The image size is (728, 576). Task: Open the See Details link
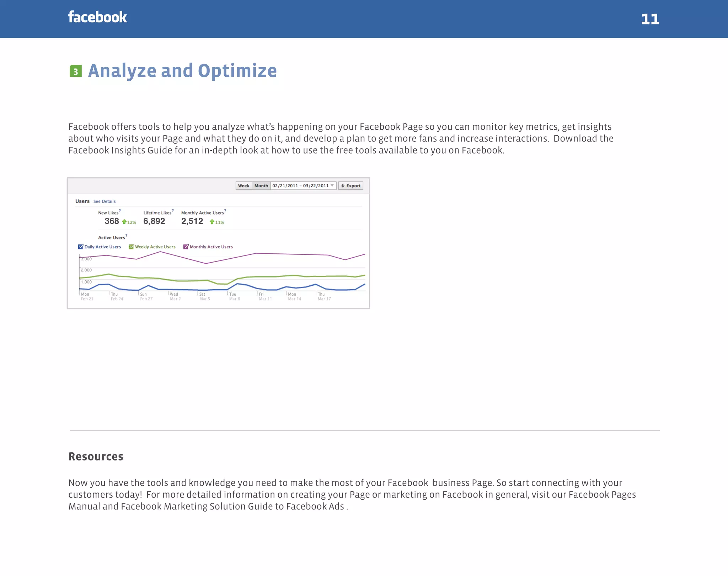[x=105, y=201]
